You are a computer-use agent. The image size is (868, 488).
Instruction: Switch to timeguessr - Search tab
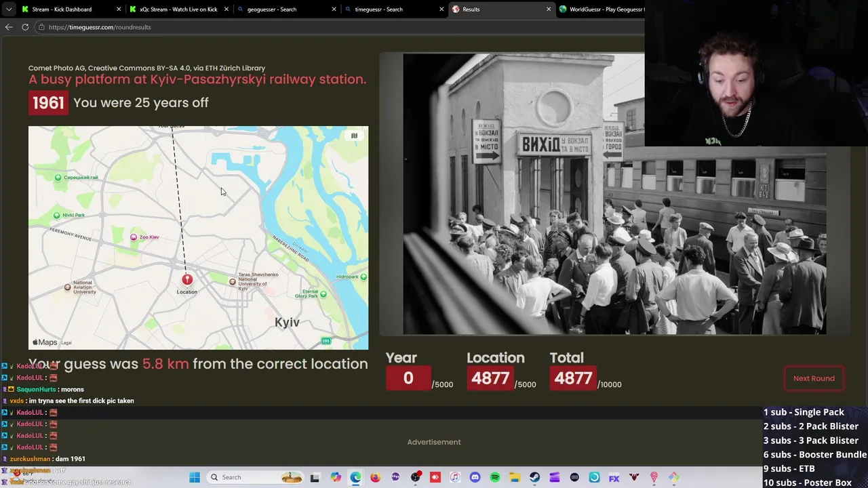tap(378, 9)
